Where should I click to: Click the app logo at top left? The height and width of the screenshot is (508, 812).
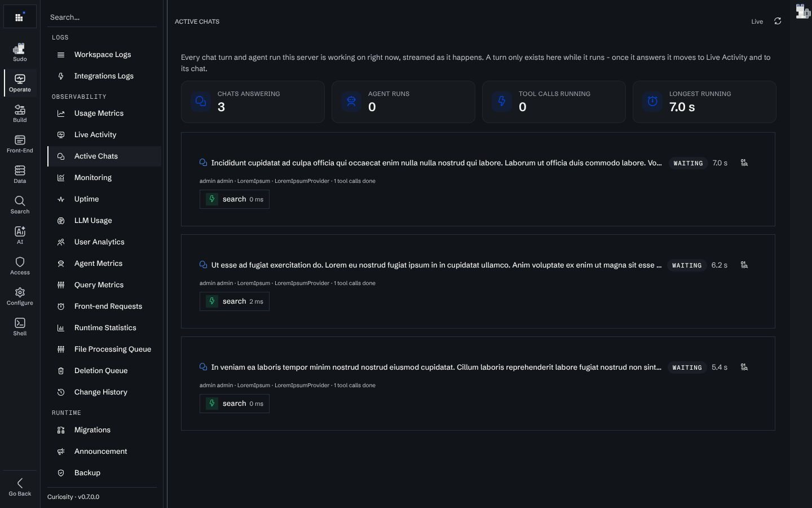click(20, 17)
